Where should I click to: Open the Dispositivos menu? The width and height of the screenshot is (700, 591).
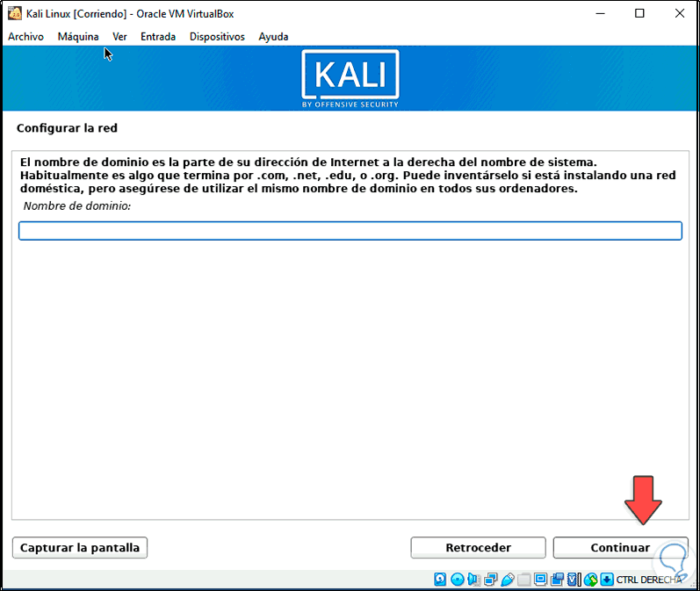click(x=217, y=37)
